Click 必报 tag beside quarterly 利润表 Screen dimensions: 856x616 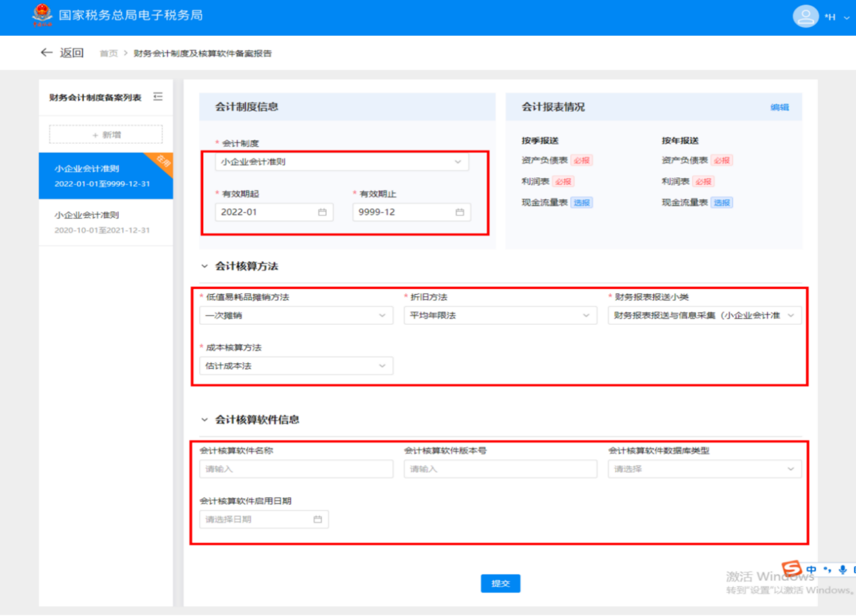563,181
